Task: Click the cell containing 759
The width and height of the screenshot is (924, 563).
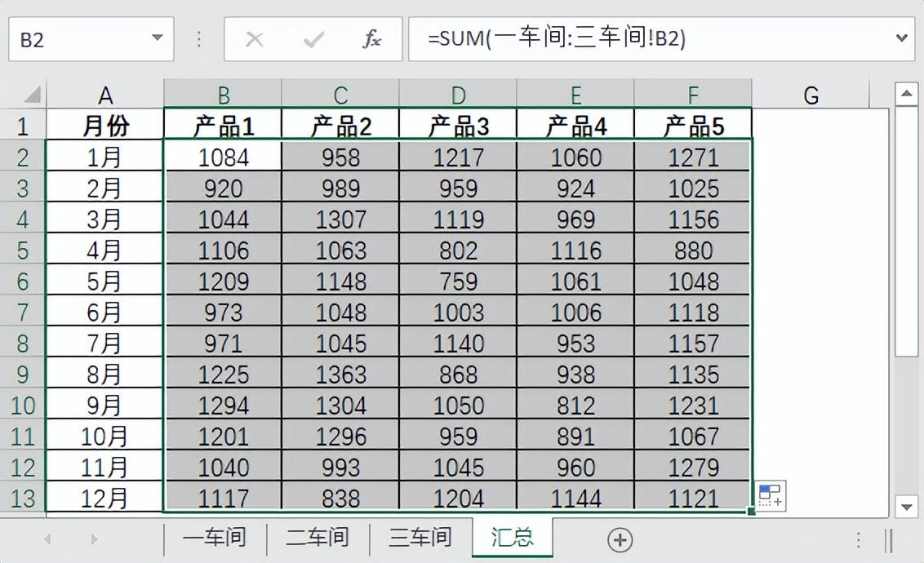Action: (458, 281)
